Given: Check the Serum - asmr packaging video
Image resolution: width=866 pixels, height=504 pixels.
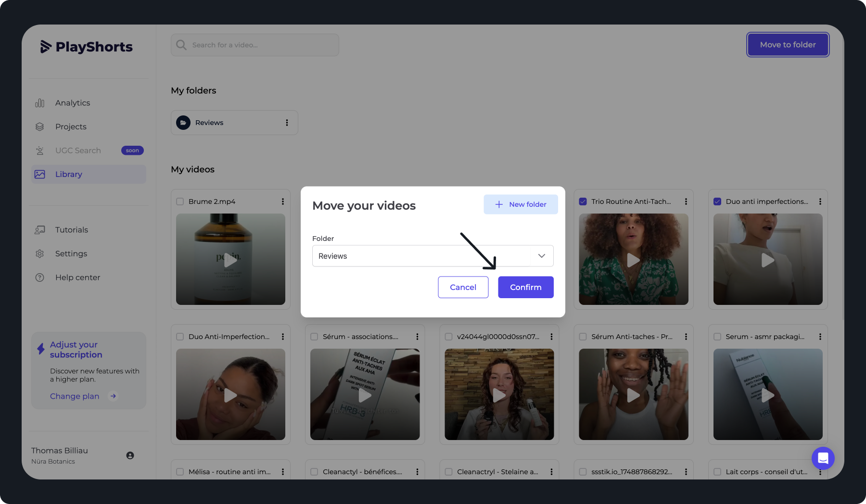Looking at the screenshot, I should tap(717, 337).
